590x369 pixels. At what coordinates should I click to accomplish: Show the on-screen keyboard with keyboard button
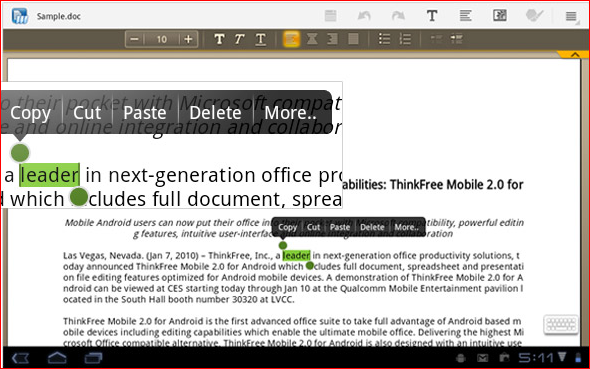click(561, 324)
